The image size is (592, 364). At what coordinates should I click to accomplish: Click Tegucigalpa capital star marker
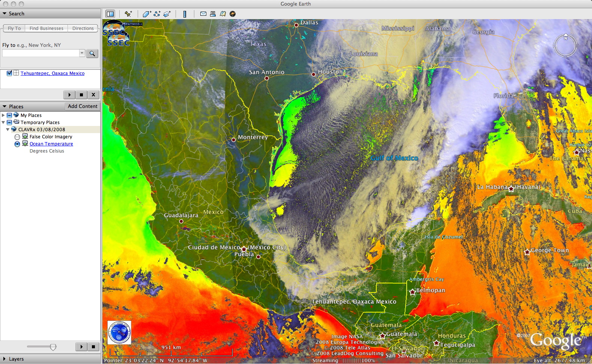click(x=436, y=343)
